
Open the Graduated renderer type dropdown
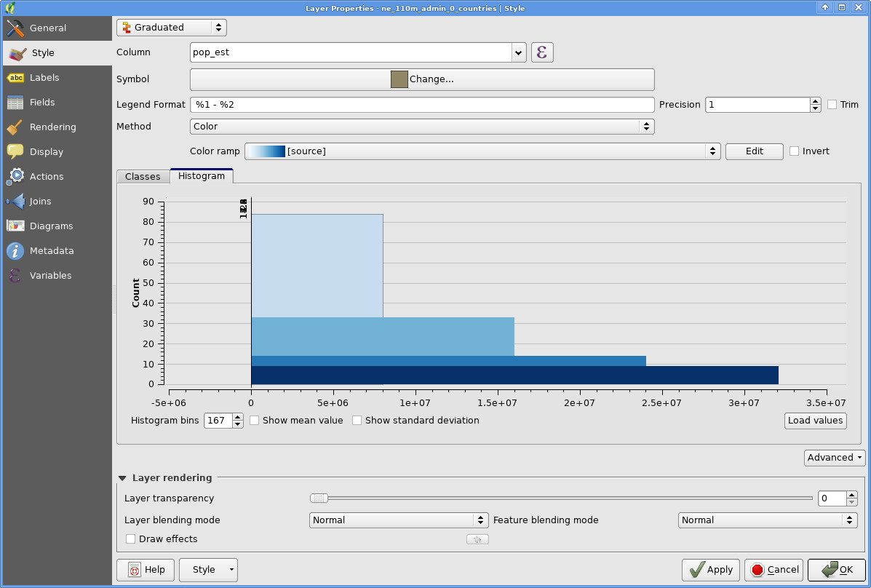click(x=172, y=28)
